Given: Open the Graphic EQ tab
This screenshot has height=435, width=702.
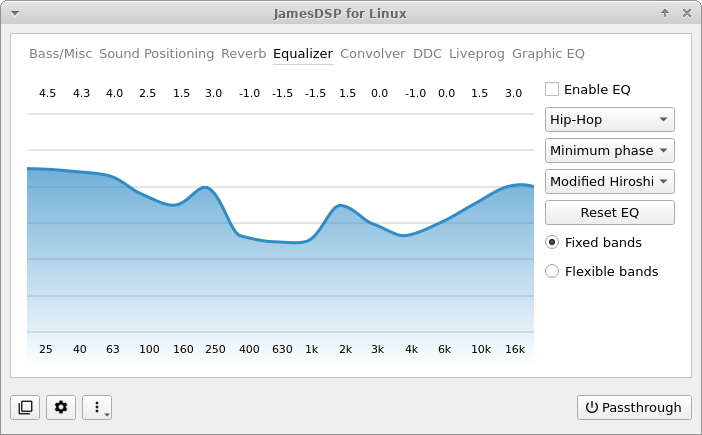Looking at the screenshot, I should 548,54.
